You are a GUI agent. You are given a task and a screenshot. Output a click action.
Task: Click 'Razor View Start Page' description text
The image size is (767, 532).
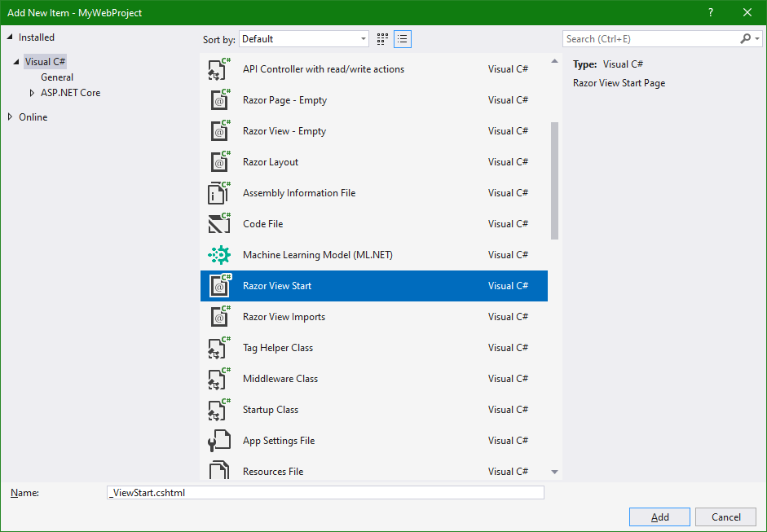pyautogui.click(x=619, y=83)
